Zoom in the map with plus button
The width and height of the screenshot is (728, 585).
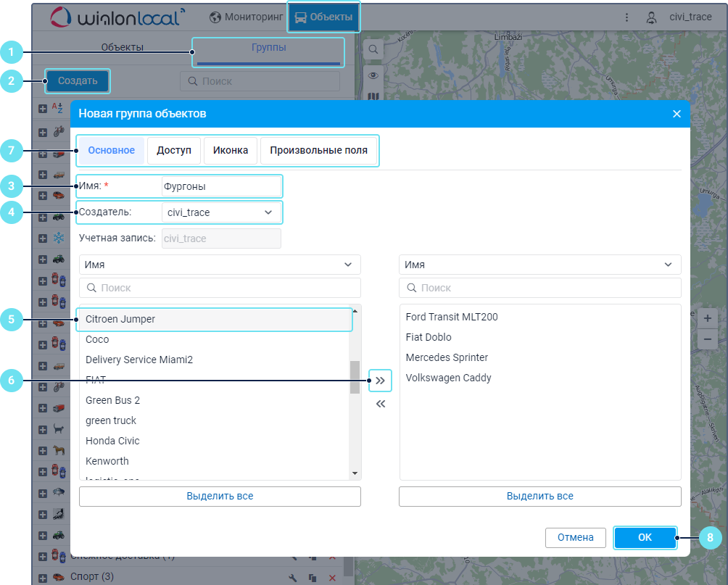pos(707,318)
